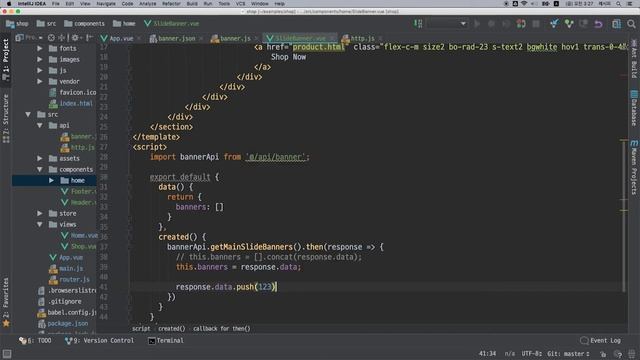Viewport: 640px width, 360px height.
Task: Select index.html in project tree
Action: 76,103
